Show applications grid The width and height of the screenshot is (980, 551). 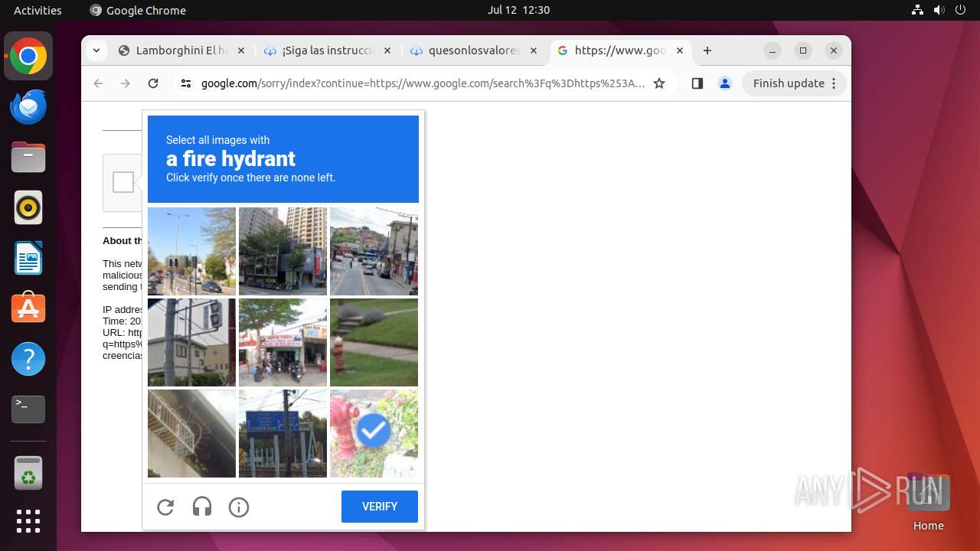click(x=28, y=521)
